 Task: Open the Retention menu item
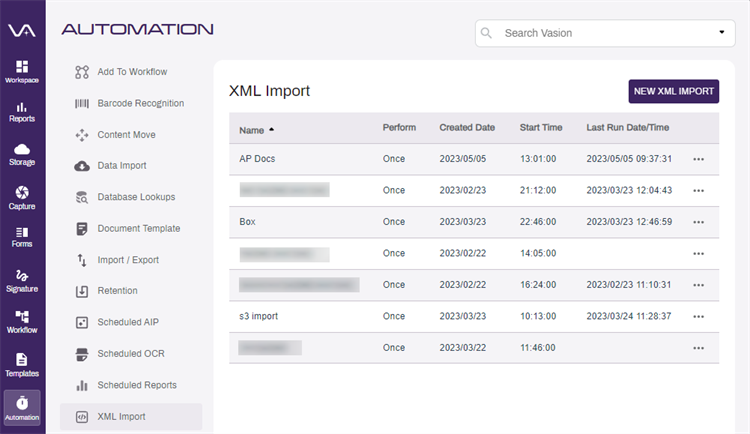117,291
